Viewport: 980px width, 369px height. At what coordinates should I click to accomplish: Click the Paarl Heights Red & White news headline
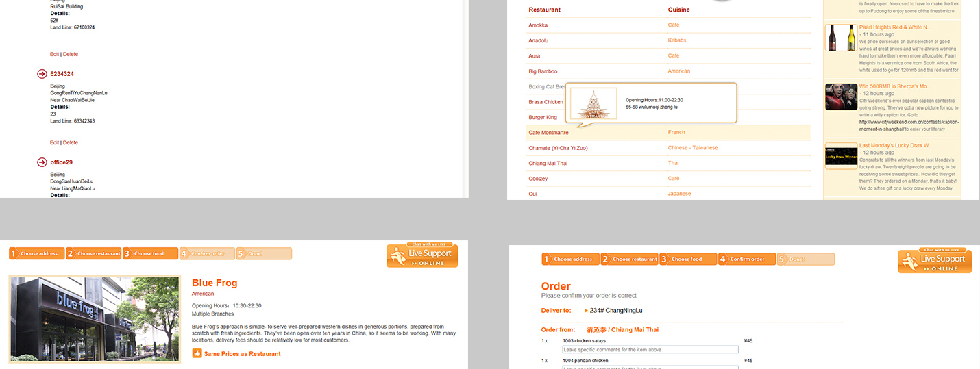[895, 27]
